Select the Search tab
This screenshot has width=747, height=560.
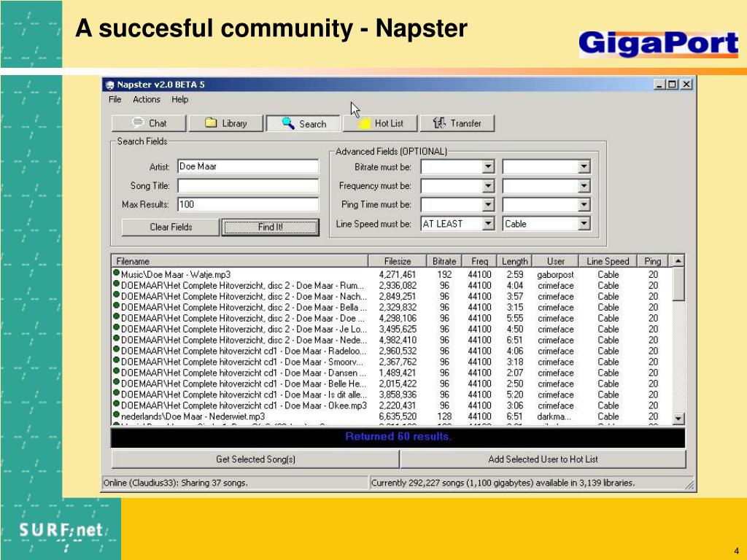click(x=303, y=124)
